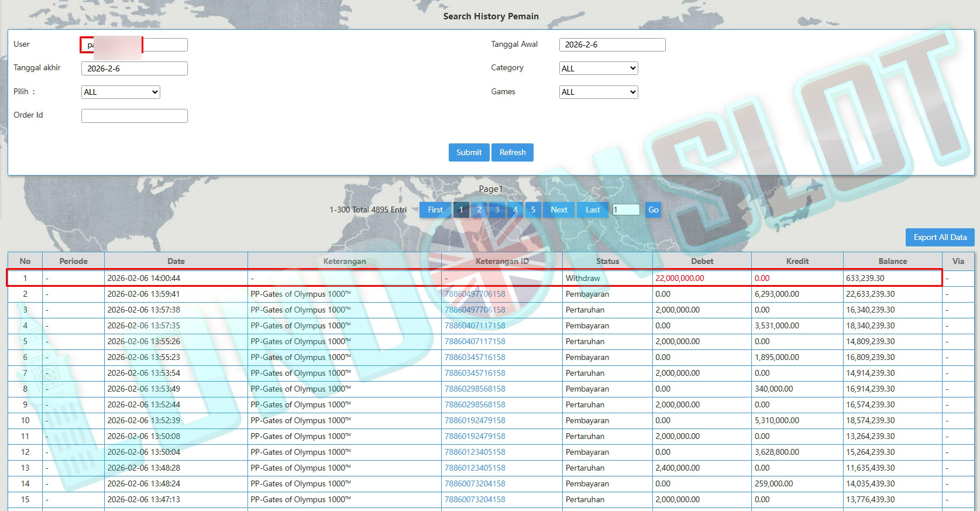Focus the page number input box
Image resolution: width=980 pixels, height=511 pixels.
coord(626,210)
